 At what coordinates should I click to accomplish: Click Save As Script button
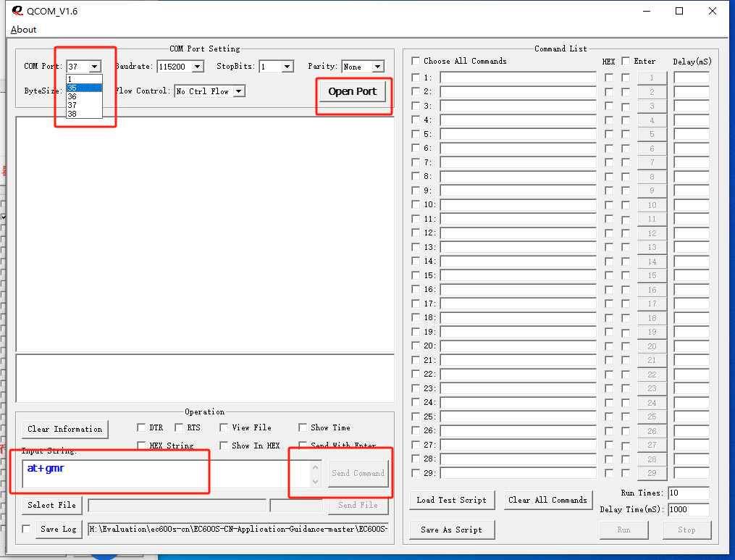tap(451, 530)
